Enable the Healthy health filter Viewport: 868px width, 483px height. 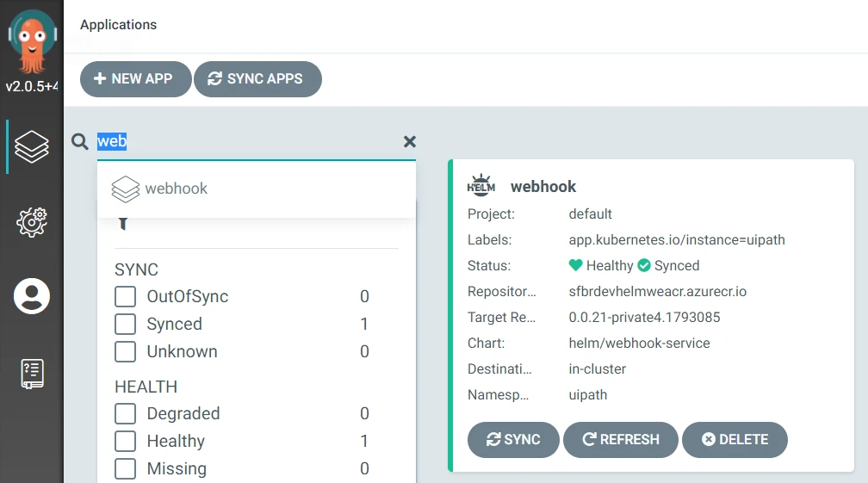[x=125, y=442]
